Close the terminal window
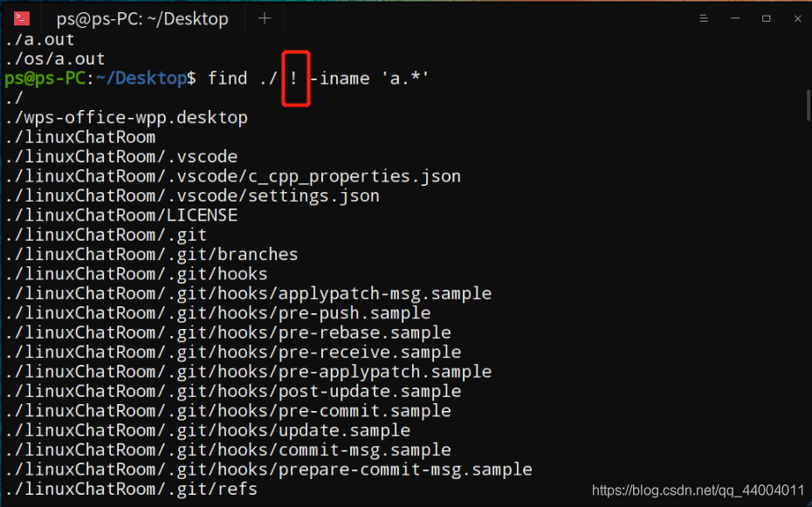The height and width of the screenshot is (507, 812). 797,18
